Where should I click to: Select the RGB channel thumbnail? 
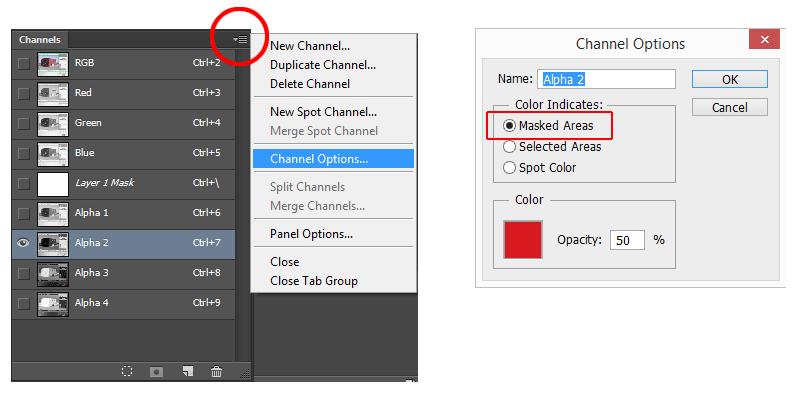coord(53,64)
